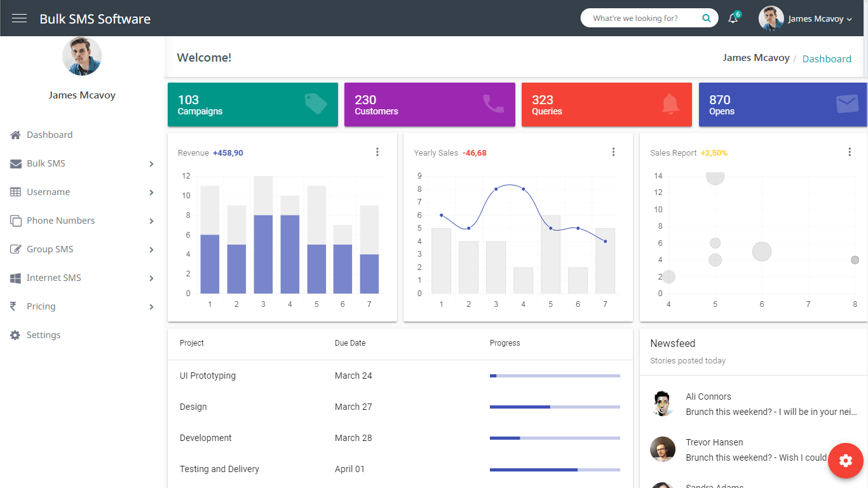Open James Mcavoy user dropdown
This screenshot has height=488, width=868.
point(820,19)
